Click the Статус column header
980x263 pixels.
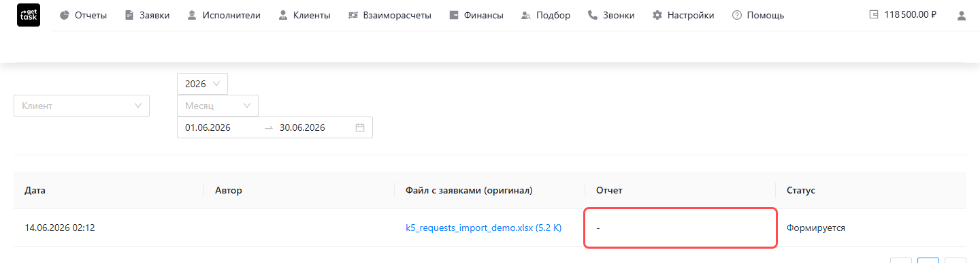[871, 190]
